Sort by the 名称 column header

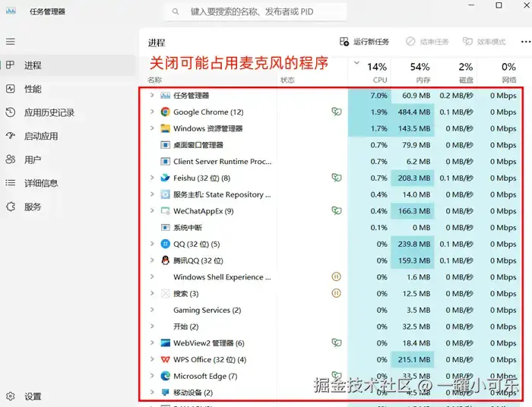click(155, 80)
